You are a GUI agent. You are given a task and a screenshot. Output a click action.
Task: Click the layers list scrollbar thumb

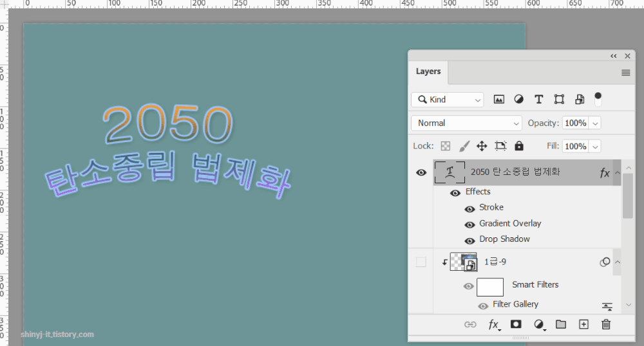coord(627,196)
